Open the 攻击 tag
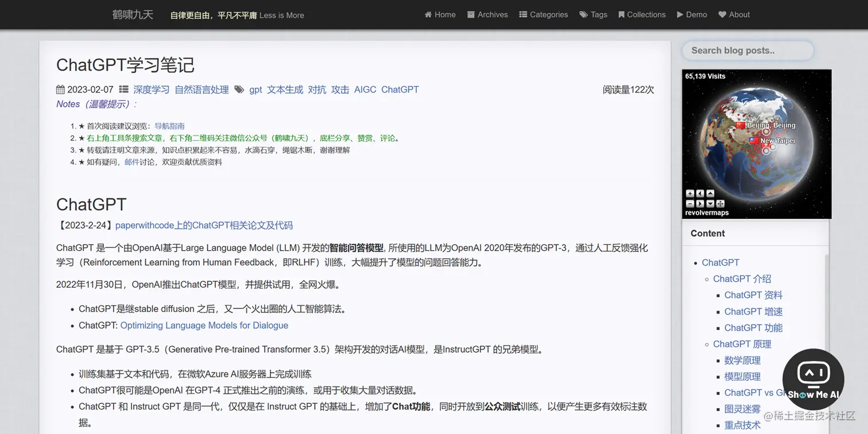The width and height of the screenshot is (868, 434). [x=340, y=90]
